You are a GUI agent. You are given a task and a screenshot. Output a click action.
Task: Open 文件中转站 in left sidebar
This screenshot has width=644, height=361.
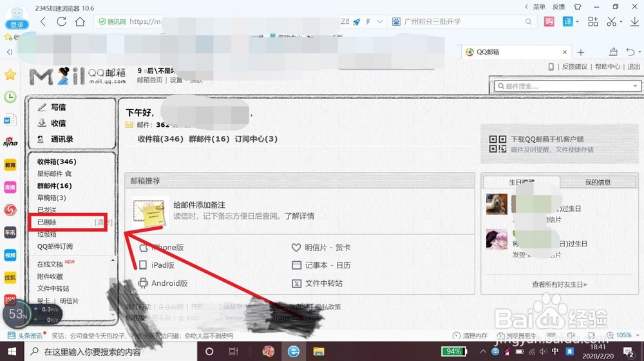(x=53, y=288)
